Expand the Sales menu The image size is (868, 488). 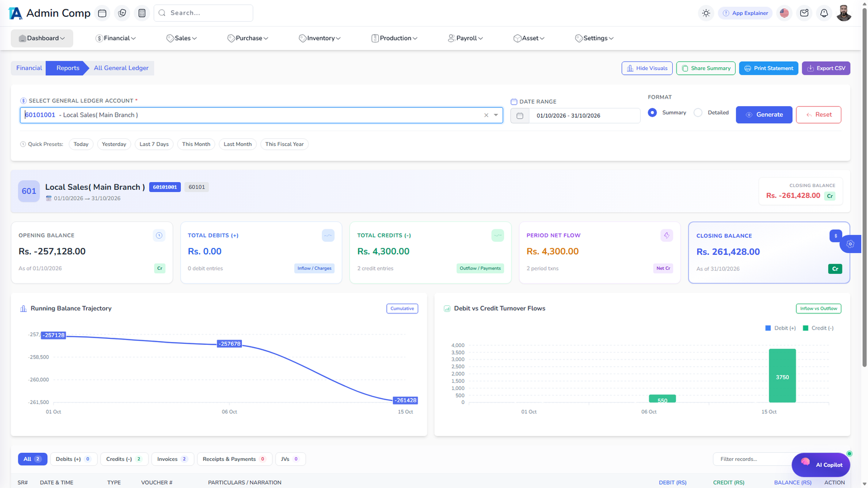[182, 38]
